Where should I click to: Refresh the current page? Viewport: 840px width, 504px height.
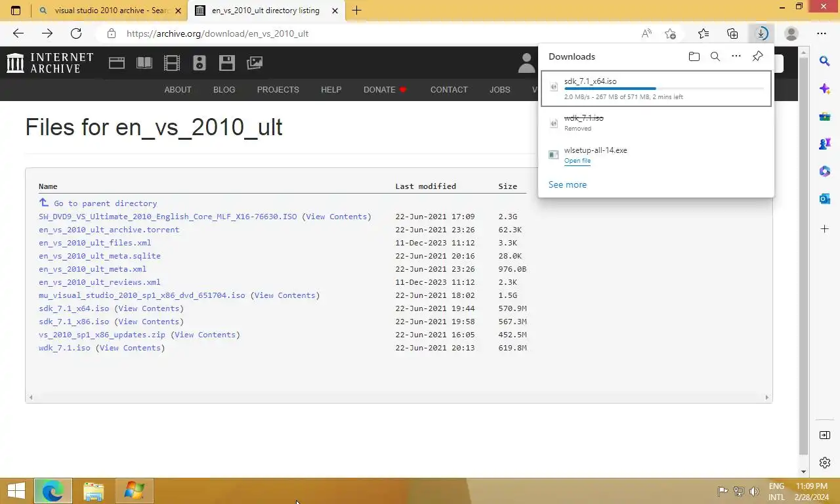76,33
